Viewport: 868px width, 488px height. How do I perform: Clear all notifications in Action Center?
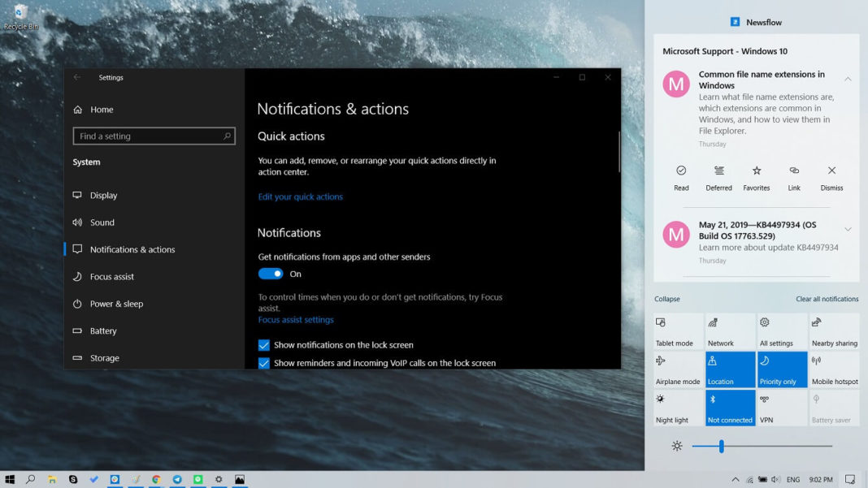point(827,299)
